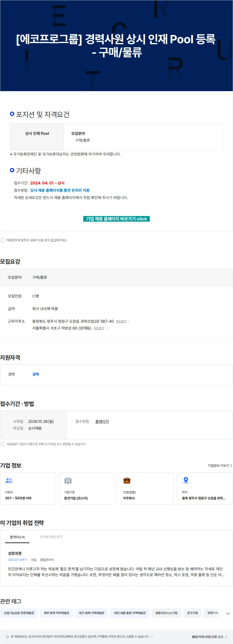This screenshot has height=644, width=233.
Task: Open 지도보기 for the 서초구 마방로 address
Action: tap(99, 328)
